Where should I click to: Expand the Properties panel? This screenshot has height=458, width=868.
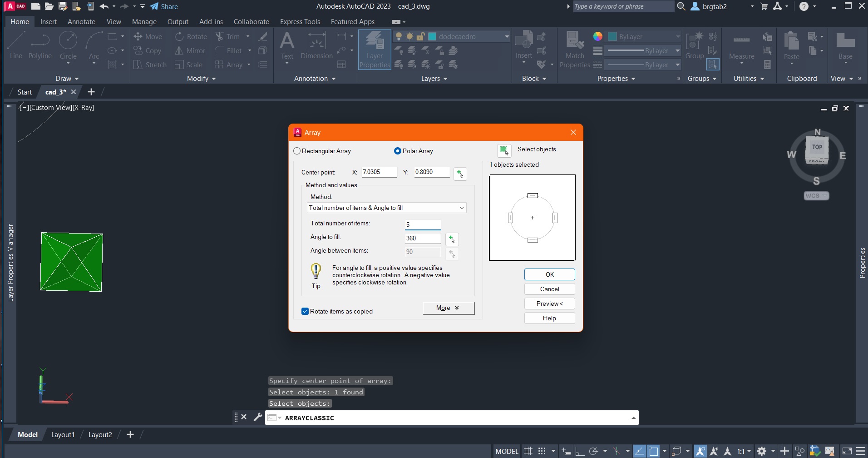click(616, 79)
